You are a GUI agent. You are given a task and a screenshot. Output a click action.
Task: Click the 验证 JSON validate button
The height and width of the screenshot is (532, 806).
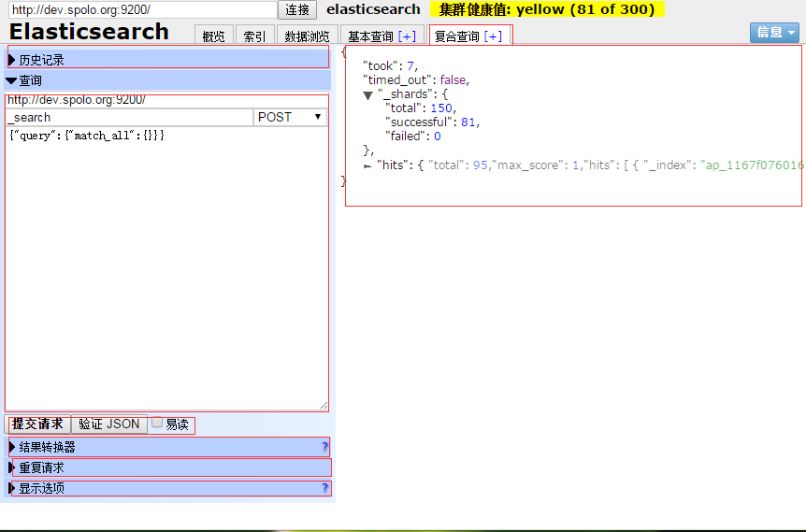point(109,424)
